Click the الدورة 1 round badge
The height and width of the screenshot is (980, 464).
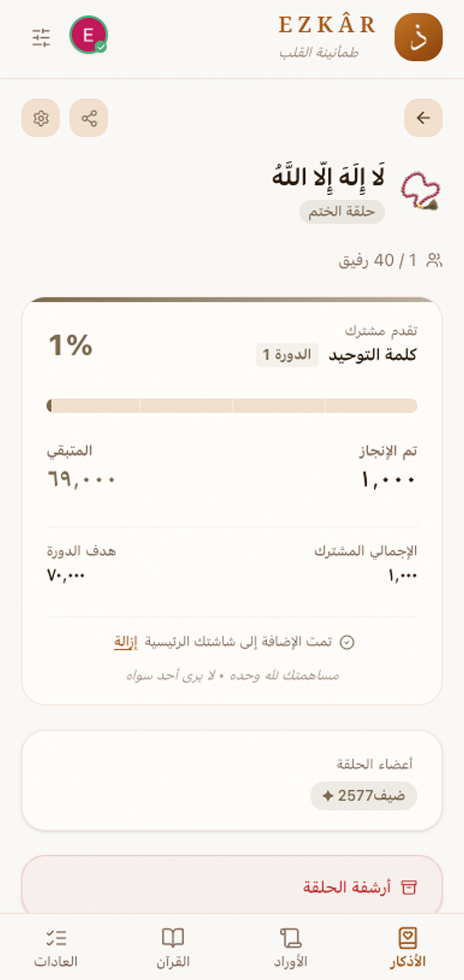[x=287, y=355]
